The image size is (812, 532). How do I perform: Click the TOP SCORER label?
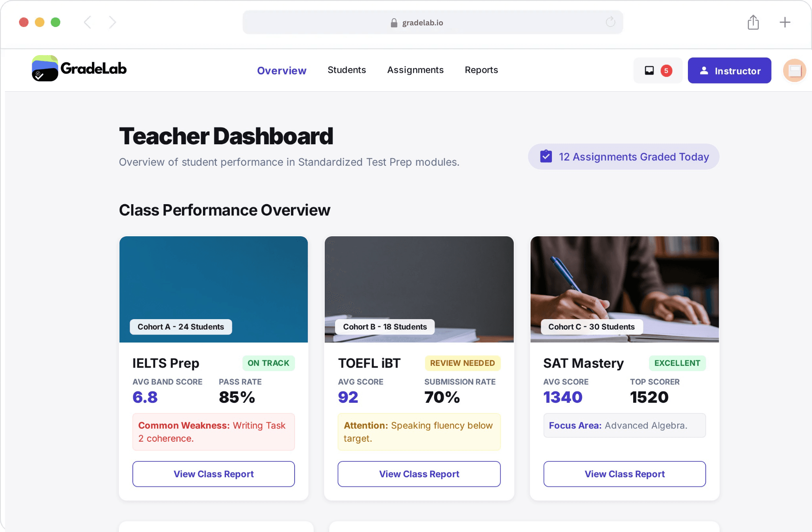(655, 382)
